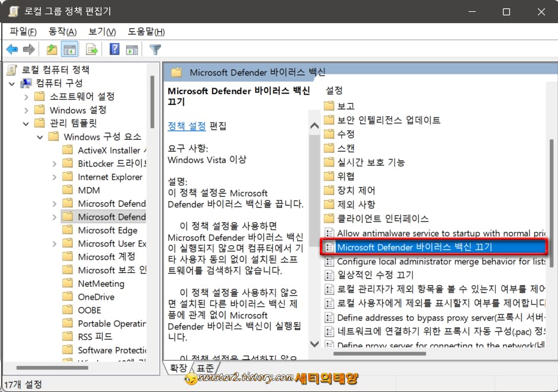Toggle the action pane toolbar icon
This screenshot has height=392, width=558.
pyautogui.click(x=133, y=49)
